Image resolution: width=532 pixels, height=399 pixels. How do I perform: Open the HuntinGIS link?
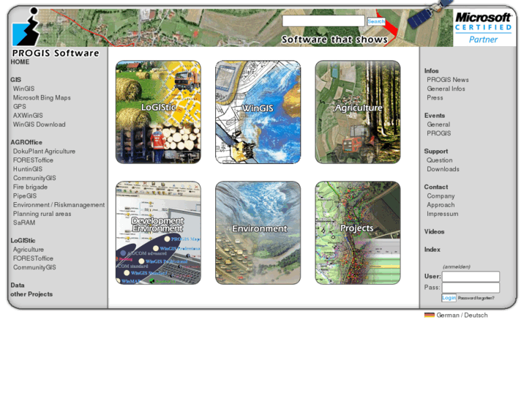pos(28,169)
